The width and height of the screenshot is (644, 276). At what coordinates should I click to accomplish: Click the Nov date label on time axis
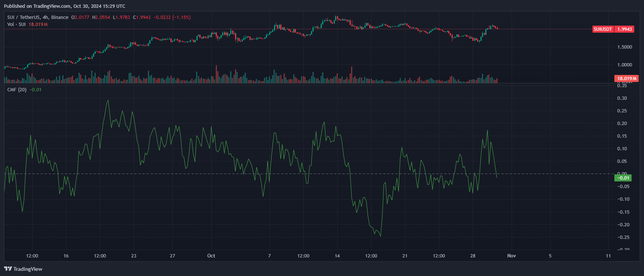click(x=512, y=256)
